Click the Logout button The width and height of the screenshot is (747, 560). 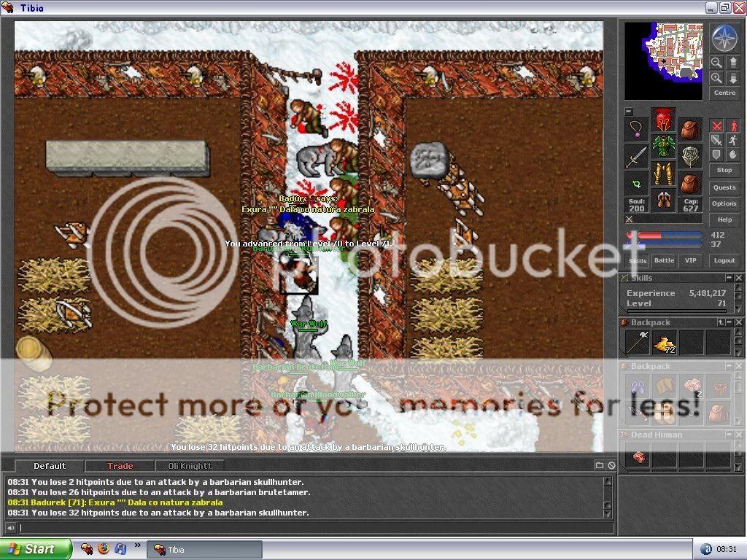point(724,260)
